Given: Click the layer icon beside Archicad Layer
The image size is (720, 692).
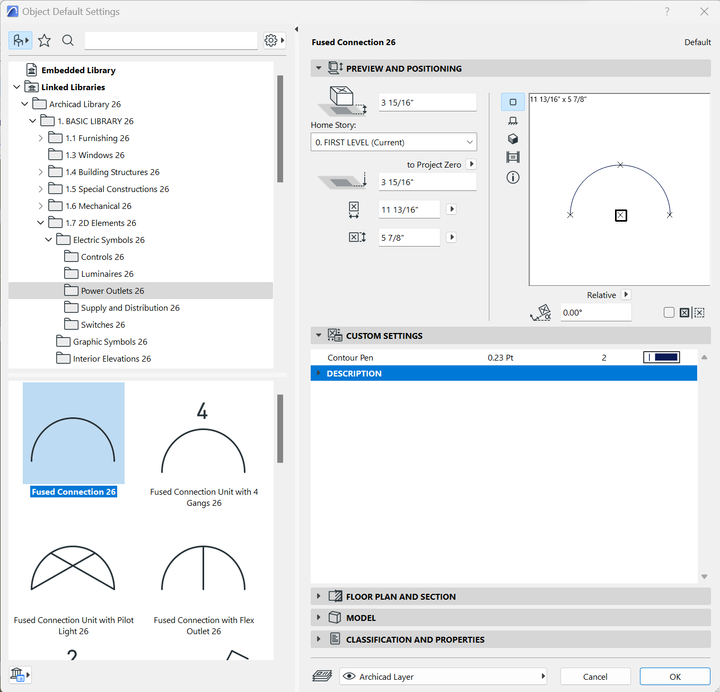Looking at the screenshot, I should 322,676.
